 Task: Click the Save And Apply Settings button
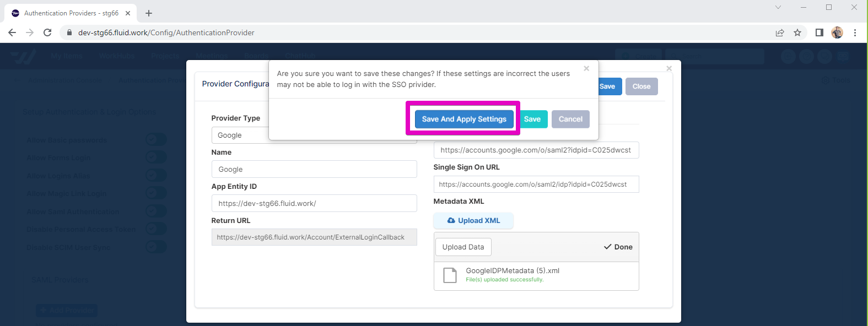point(463,119)
